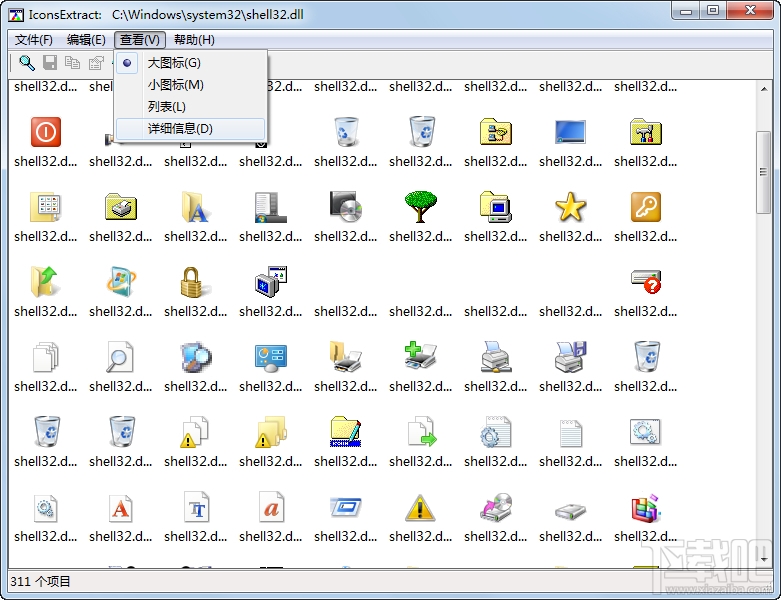
Task: Select the document with magnifier icon
Action: tap(120, 357)
